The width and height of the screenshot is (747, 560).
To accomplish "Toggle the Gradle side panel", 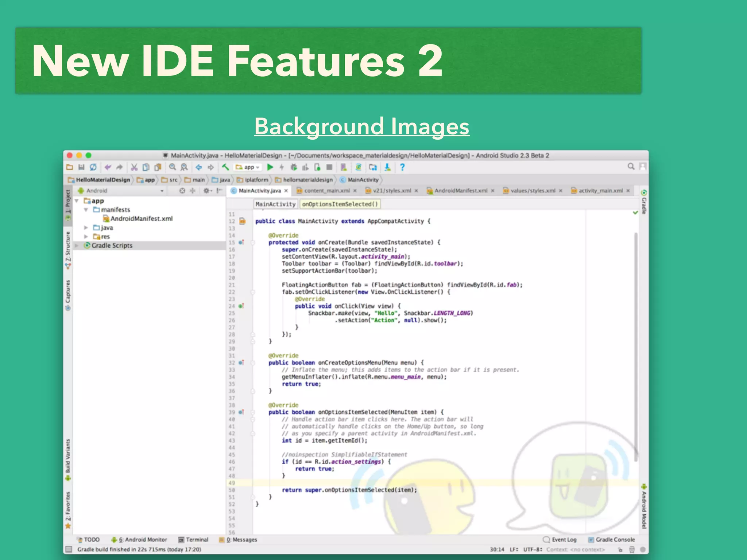I will pos(644,202).
